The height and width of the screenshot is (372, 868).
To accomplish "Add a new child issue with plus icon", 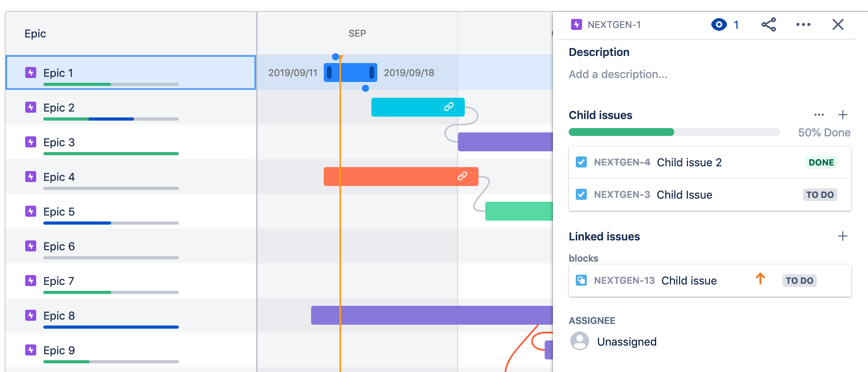I will (x=842, y=115).
